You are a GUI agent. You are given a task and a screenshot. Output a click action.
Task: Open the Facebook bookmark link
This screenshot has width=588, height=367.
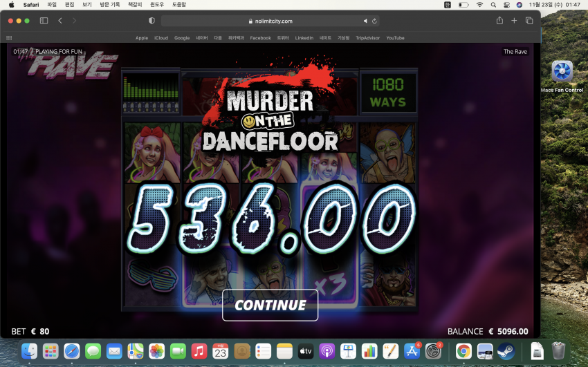coord(260,38)
